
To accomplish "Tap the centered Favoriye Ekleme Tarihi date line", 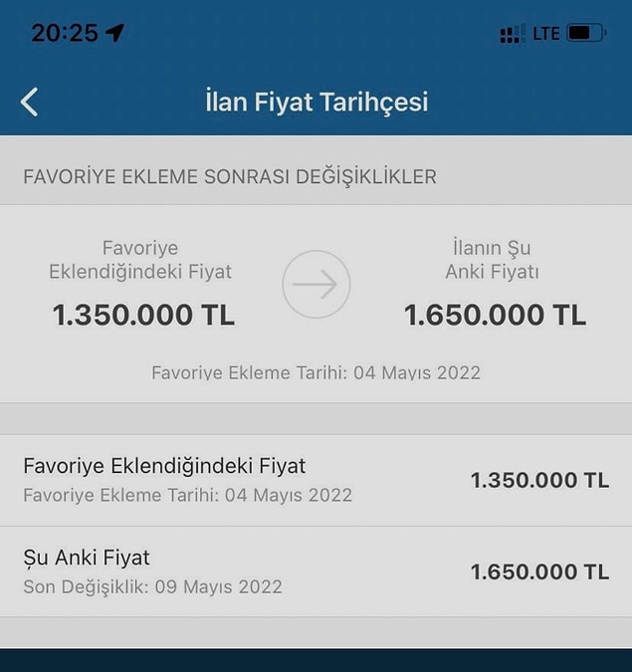I will pyautogui.click(x=316, y=373).
